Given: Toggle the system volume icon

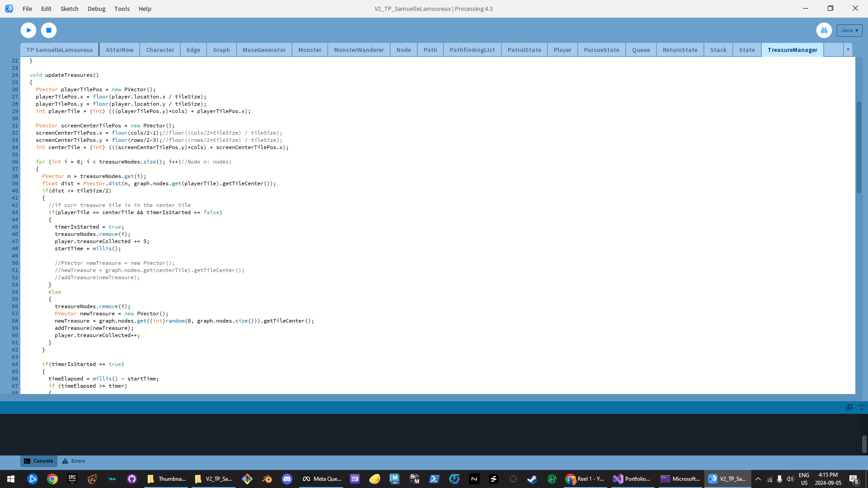Looking at the screenshot, I should point(790,479).
